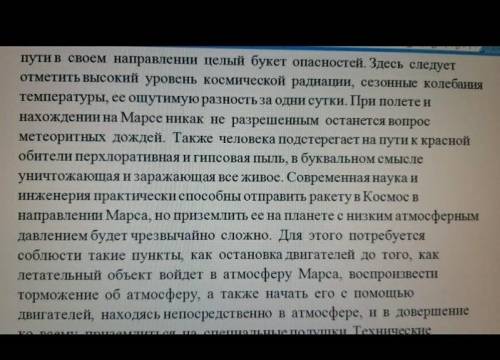Click the word "способны"

coord(209,196)
